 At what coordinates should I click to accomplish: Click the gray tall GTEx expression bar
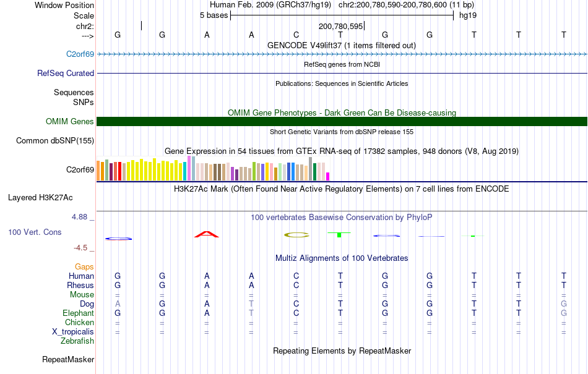click(311, 169)
